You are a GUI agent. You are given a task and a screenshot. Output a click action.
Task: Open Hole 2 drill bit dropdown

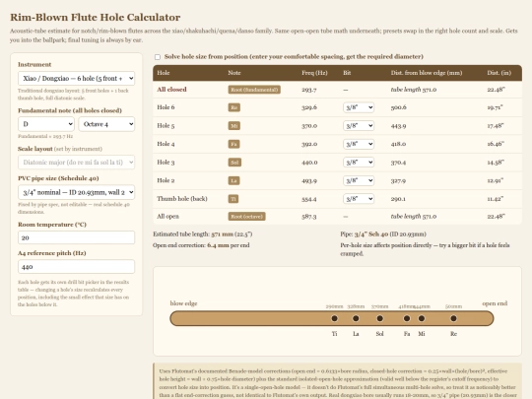pos(359,180)
